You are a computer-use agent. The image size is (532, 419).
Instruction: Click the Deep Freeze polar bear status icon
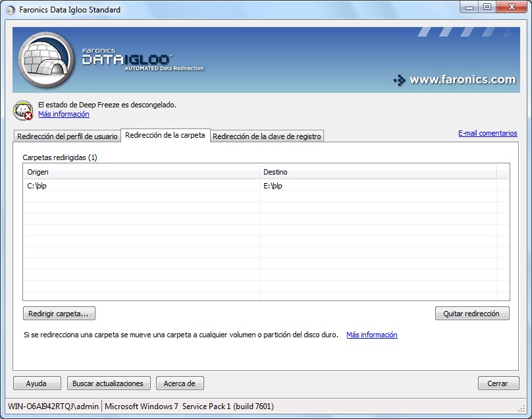23,110
